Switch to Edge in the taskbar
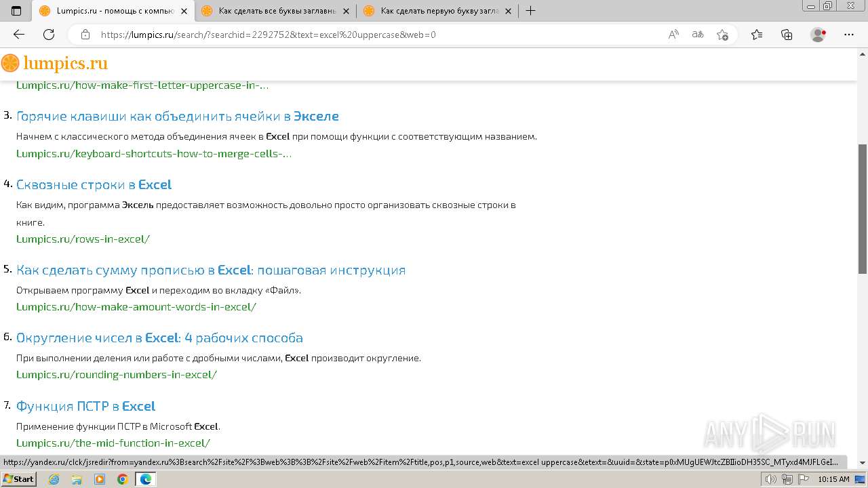This screenshot has height=488, width=868. 145,479
